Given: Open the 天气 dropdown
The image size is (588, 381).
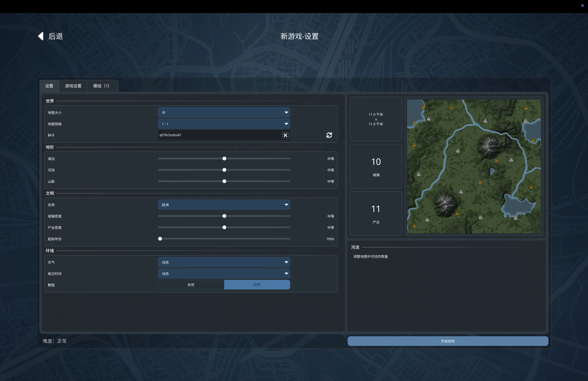Looking at the screenshot, I should (224, 262).
